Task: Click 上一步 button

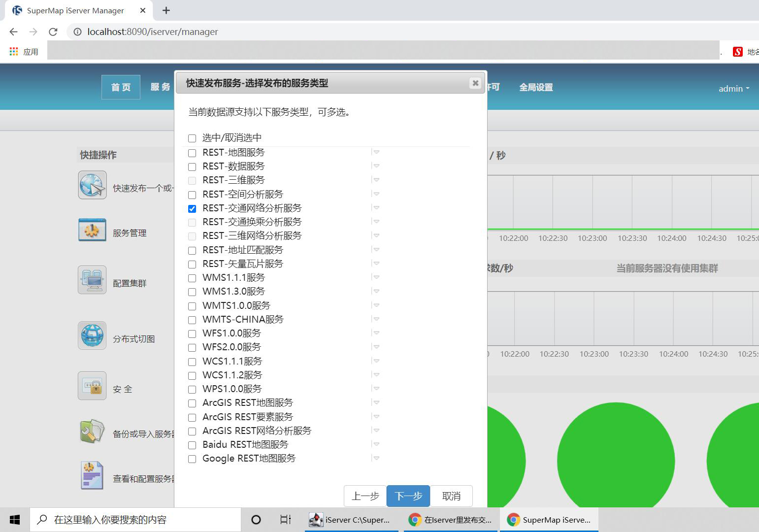Action: (365, 496)
